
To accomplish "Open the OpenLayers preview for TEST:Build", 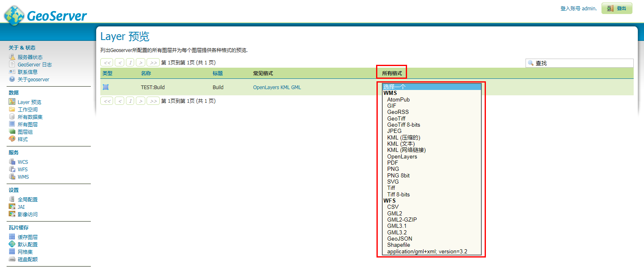I will click(266, 87).
